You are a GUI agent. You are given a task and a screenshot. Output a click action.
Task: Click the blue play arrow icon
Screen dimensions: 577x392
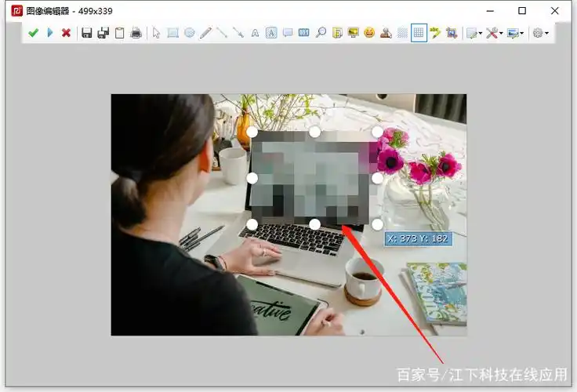(50, 33)
